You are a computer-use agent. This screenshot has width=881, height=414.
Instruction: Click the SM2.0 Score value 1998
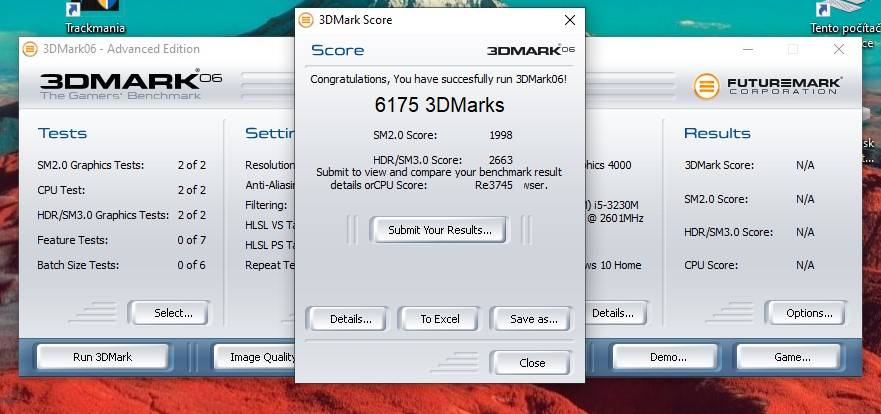tap(501, 135)
